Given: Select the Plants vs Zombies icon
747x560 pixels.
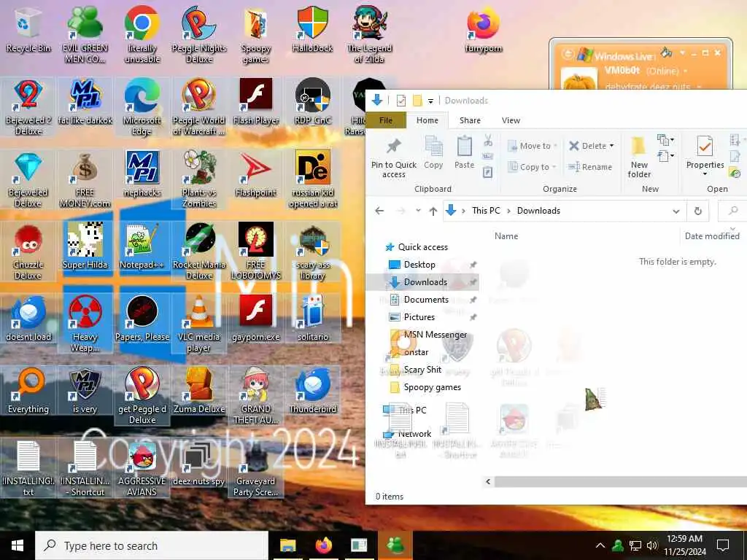Looking at the screenshot, I should point(199,179).
